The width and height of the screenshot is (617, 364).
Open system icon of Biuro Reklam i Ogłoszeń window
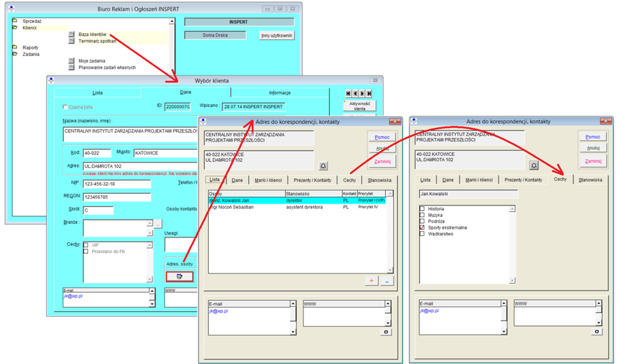click(10, 8)
